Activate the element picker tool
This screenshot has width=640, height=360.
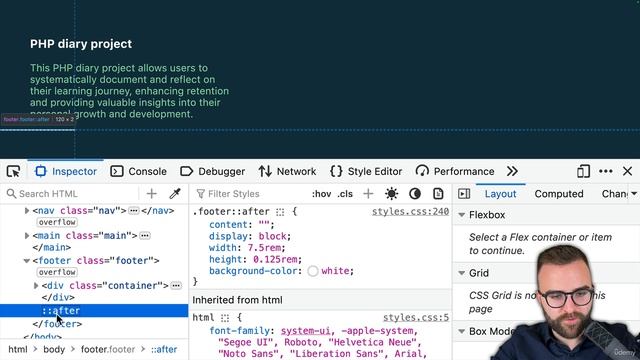(13, 171)
